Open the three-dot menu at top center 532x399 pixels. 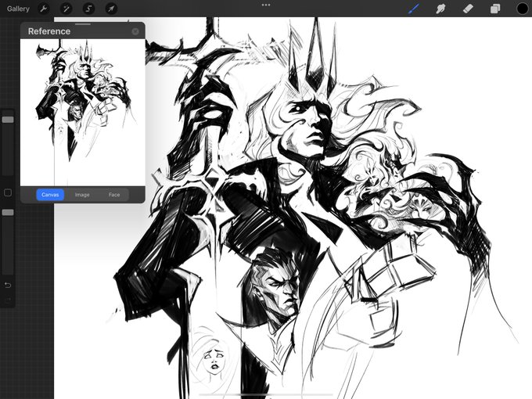[266, 5]
